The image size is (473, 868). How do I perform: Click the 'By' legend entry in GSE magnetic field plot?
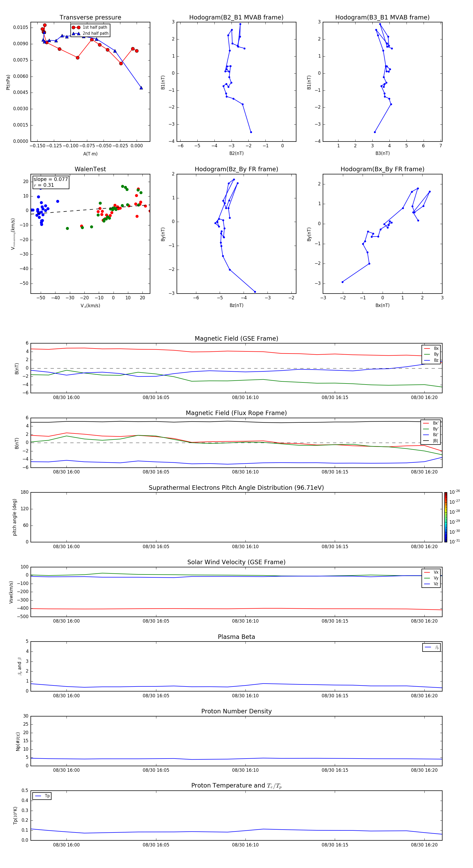click(431, 354)
